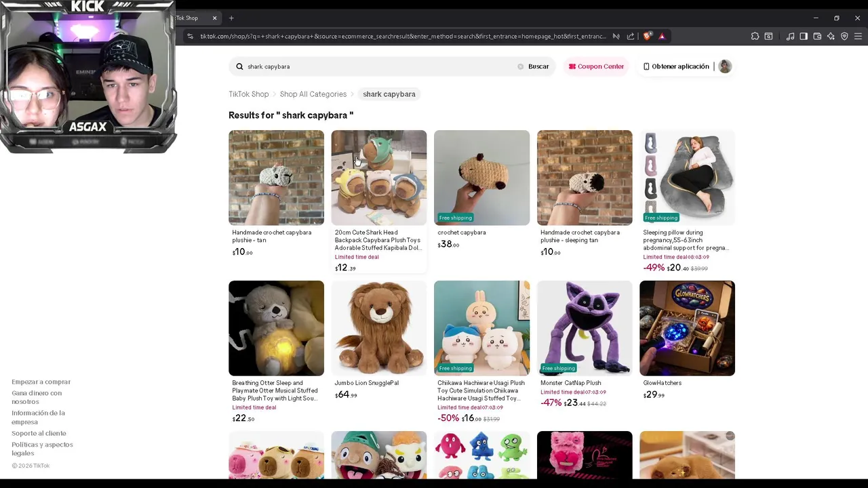Image resolution: width=868 pixels, height=488 pixels.
Task: Click the search magnifier icon in search box
Action: (x=239, y=66)
